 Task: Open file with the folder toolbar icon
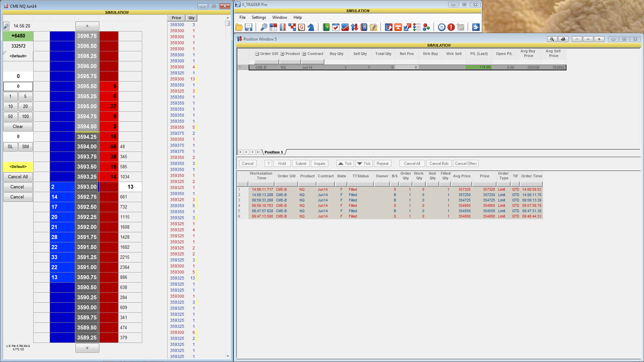(239, 27)
